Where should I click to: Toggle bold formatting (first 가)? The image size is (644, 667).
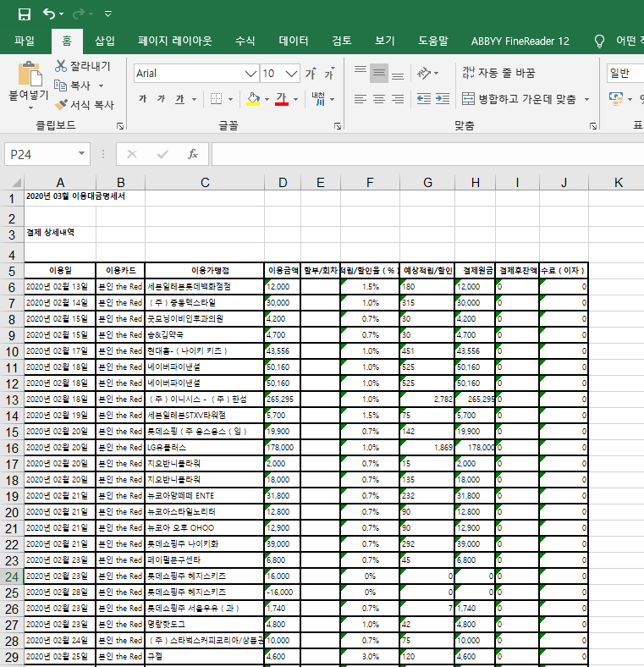tap(142, 99)
